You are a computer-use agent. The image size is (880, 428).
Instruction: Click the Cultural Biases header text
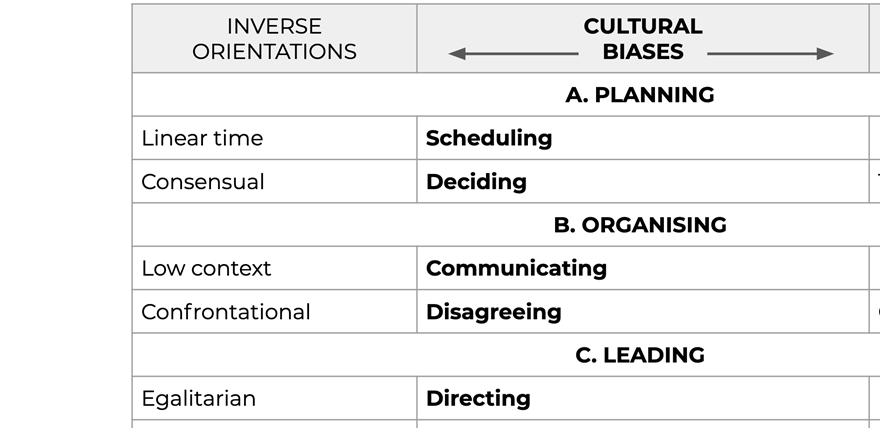pos(643,39)
